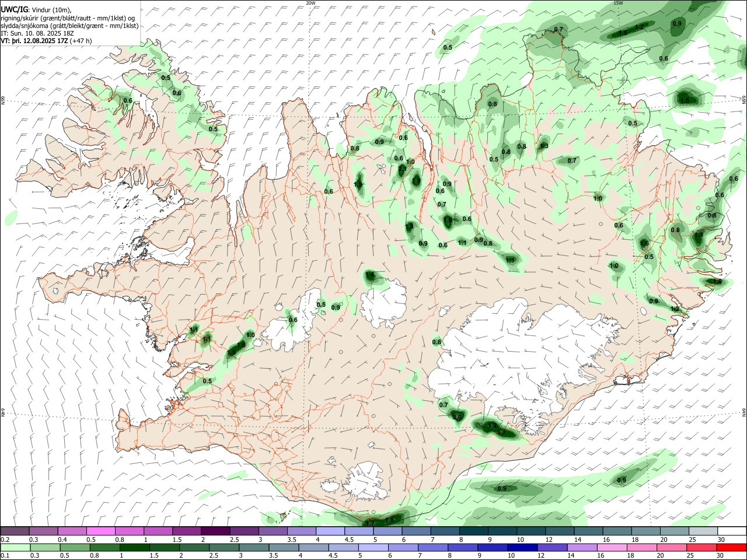Viewport: 747px width, 560px height.
Task: Pick the light grey 25 mm snow swatch
Action: pyautogui.click(x=703, y=531)
